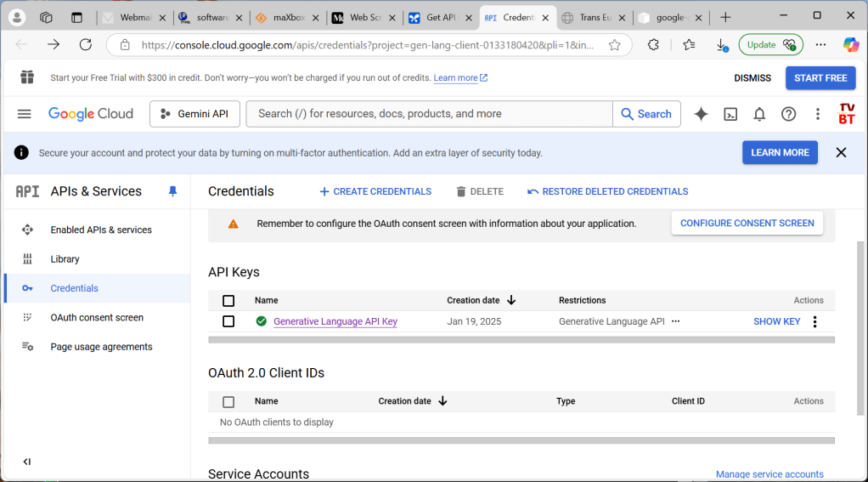868x482 pixels.
Task: Open the Gemini API project picker
Action: [x=194, y=114]
